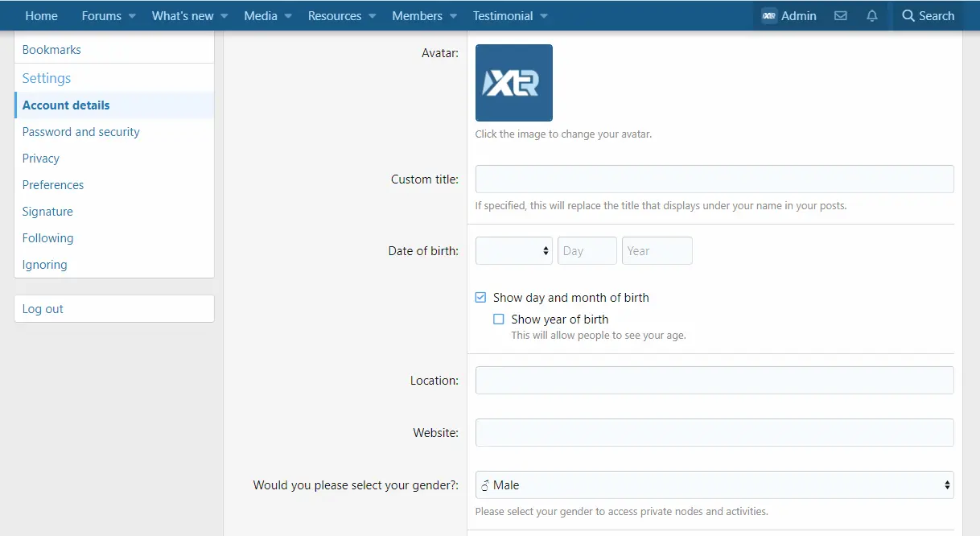Open the Media nav item
Image resolution: width=980 pixels, height=536 pixels.
261,16
